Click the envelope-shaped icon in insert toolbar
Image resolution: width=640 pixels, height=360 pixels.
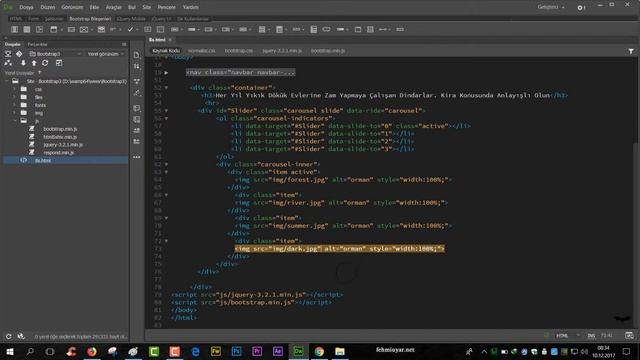101,29
